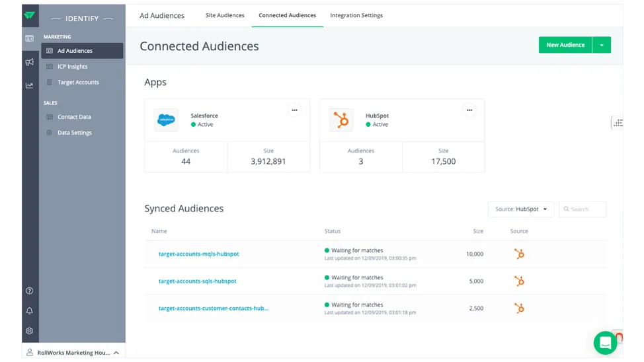Screen dimensions: 644x362
Task: Click the Name column header
Action: (x=159, y=231)
